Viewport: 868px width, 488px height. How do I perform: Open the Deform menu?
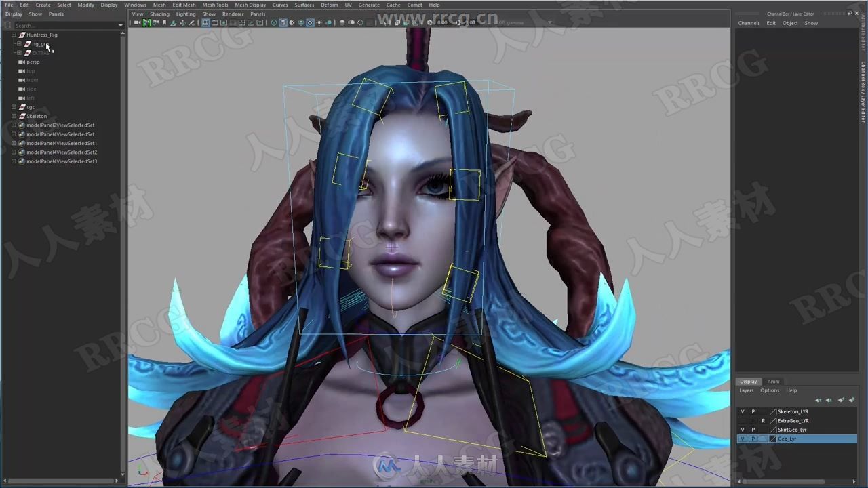pos(329,5)
